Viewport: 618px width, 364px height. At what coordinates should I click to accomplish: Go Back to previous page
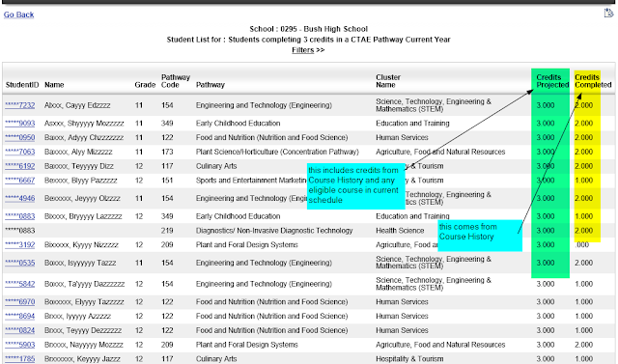pyautogui.click(x=19, y=14)
